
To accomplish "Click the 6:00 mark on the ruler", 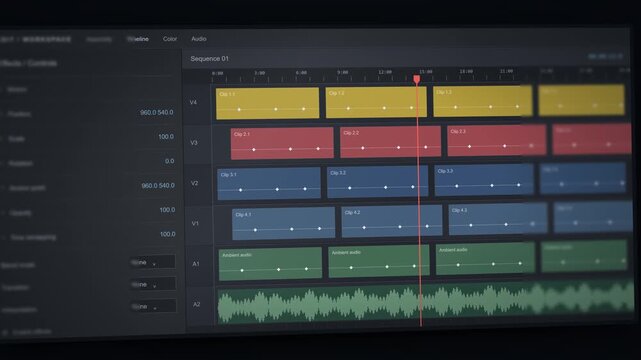I will pos(301,73).
